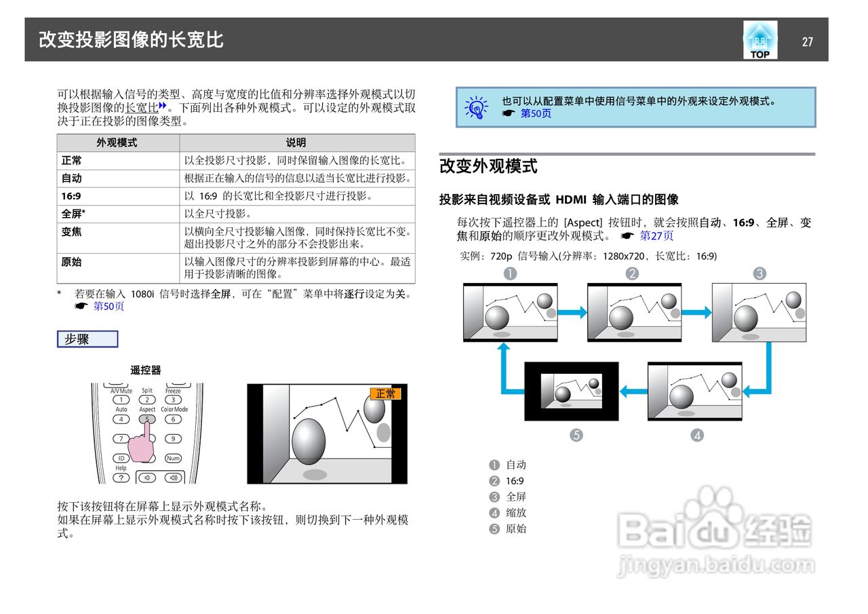Image resolution: width=868 pixels, height=614 pixels.
Task: Click diagram image 3 for 全屏 mode
Action: pos(759,312)
